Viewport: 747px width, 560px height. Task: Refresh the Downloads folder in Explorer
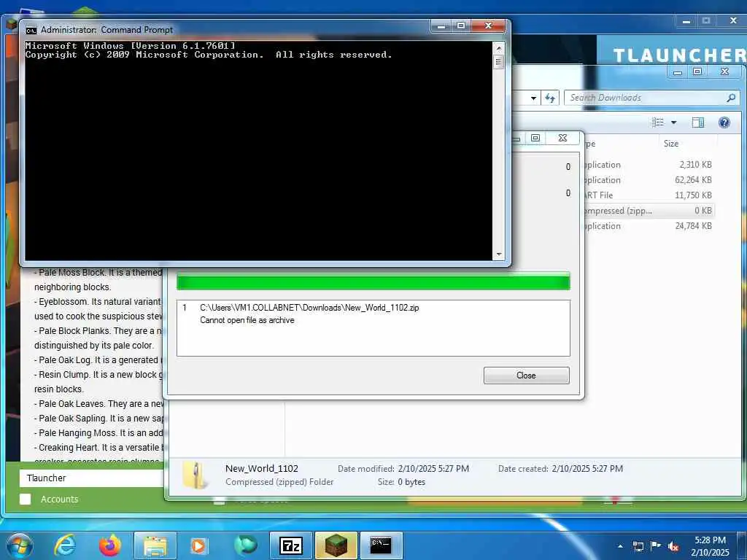point(550,98)
